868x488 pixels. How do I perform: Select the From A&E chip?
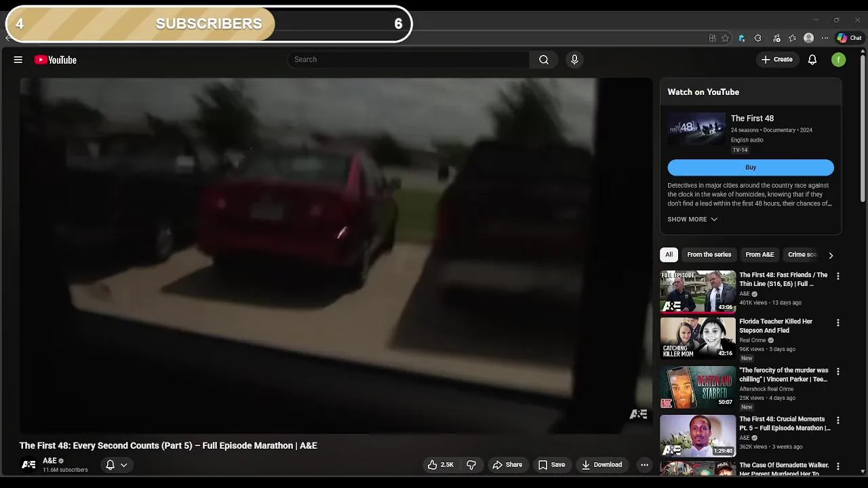[x=759, y=255]
